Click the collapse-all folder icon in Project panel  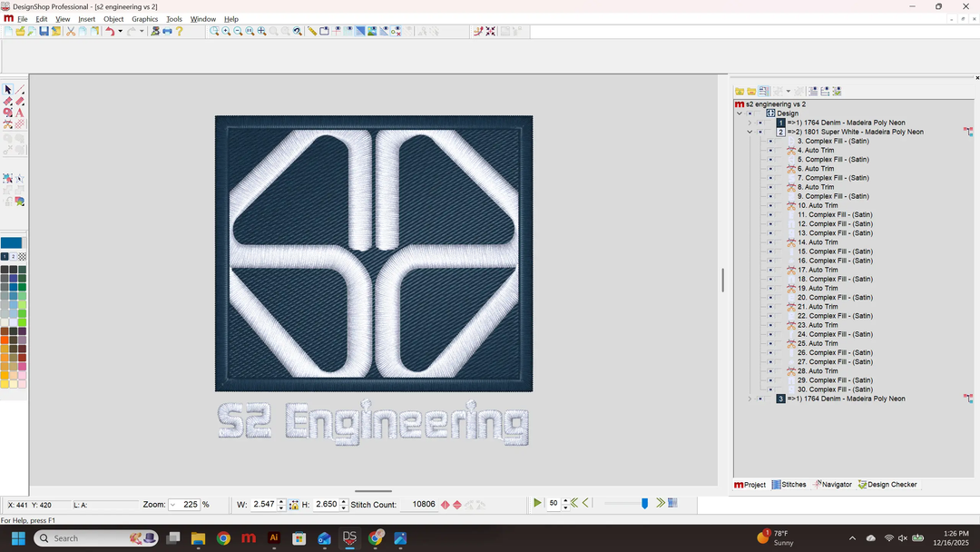tap(751, 92)
